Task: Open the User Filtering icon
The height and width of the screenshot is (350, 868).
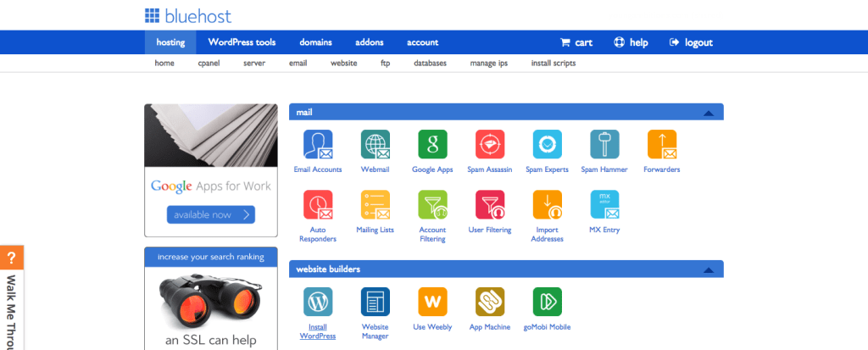Action: (490, 205)
